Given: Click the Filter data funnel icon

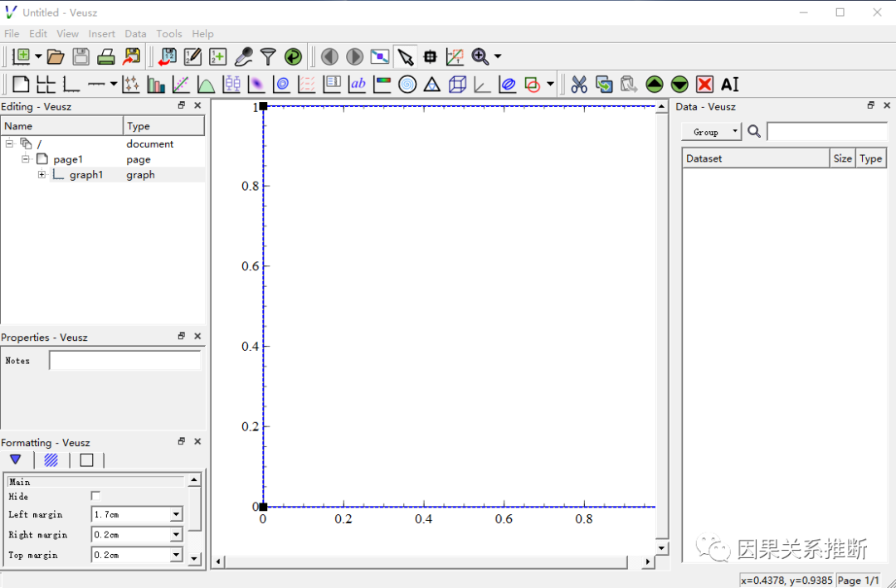Looking at the screenshot, I should (x=268, y=56).
